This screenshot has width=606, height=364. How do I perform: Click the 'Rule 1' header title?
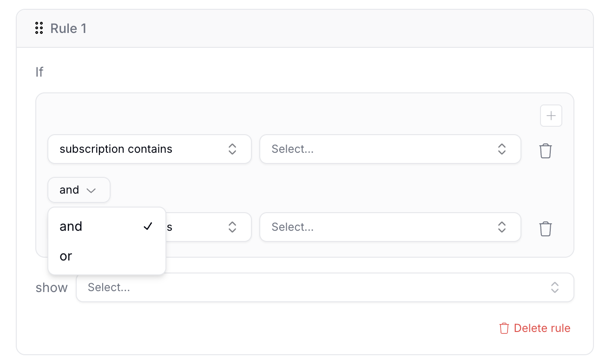(x=68, y=28)
